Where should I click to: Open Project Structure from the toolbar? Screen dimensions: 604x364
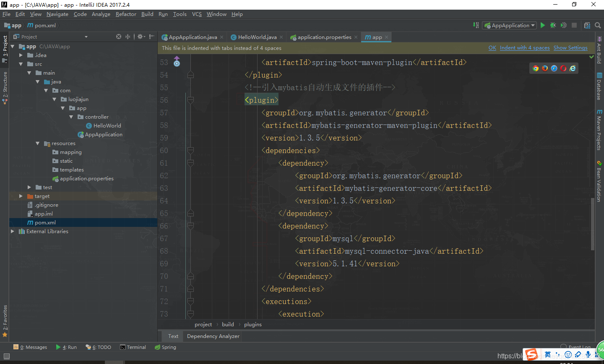coord(587,25)
